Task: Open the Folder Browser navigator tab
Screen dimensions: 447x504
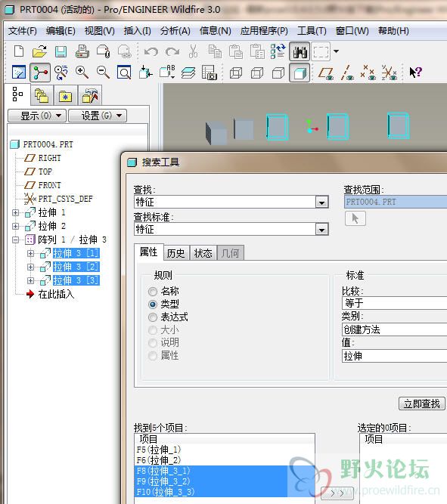Action: [x=42, y=95]
